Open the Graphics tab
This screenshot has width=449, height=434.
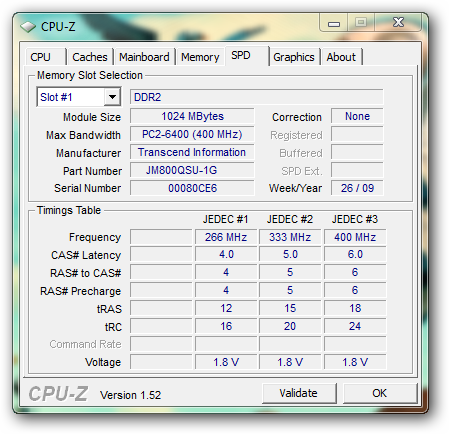[294, 57]
